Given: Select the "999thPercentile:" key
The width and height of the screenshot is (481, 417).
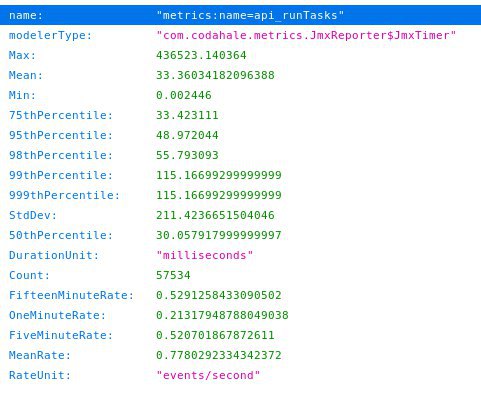Looking at the screenshot, I should (x=64, y=195).
